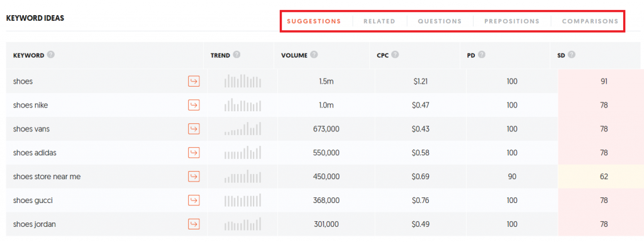Click the arrow icon beside shoes adidas
The height and width of the screenshot is (242, 644).
[x=194, y=153]
